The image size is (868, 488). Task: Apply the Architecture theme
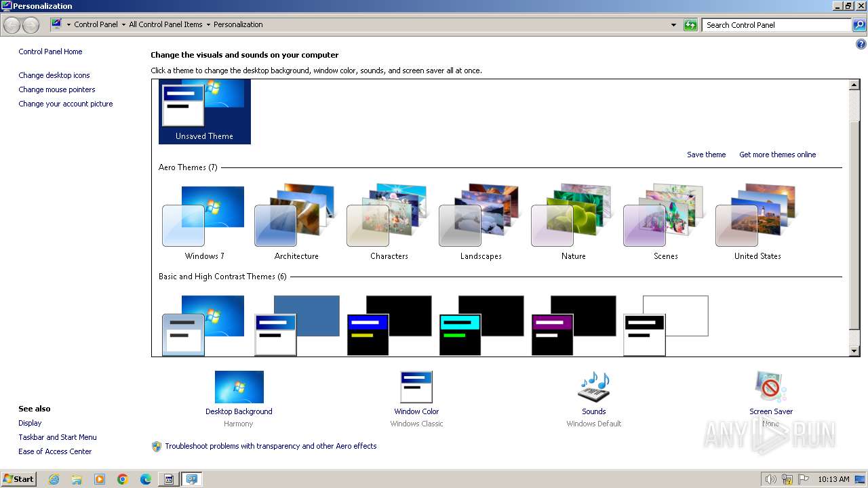tap(296, 222)
